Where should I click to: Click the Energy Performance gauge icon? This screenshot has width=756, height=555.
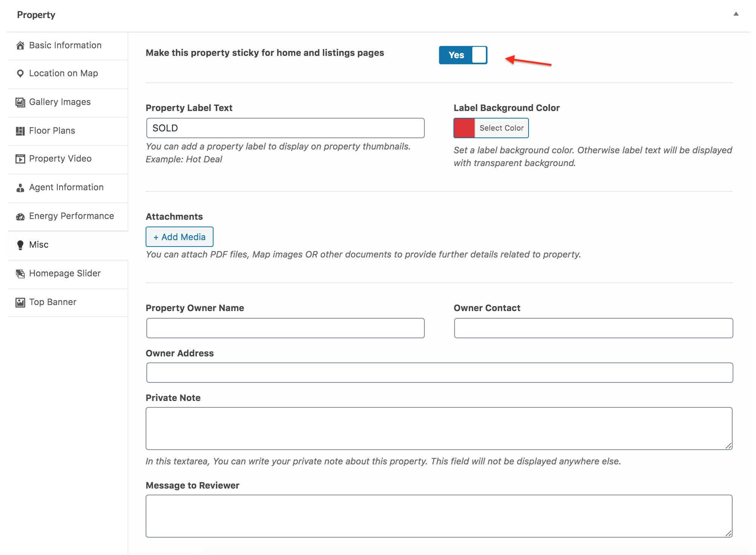[x=20, y=216]
